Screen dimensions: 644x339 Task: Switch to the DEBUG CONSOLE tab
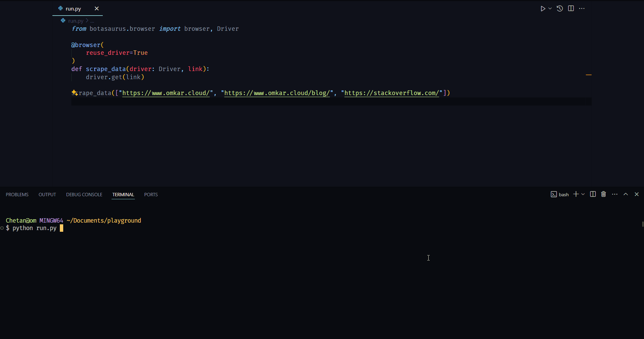pyautogui.click(x=84, y=195)
